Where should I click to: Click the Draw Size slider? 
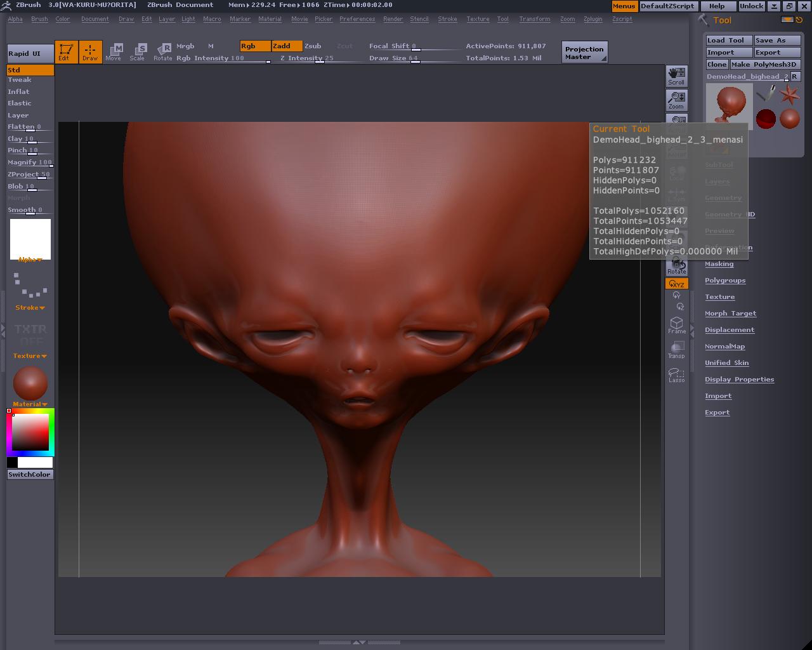coord(416,58)
